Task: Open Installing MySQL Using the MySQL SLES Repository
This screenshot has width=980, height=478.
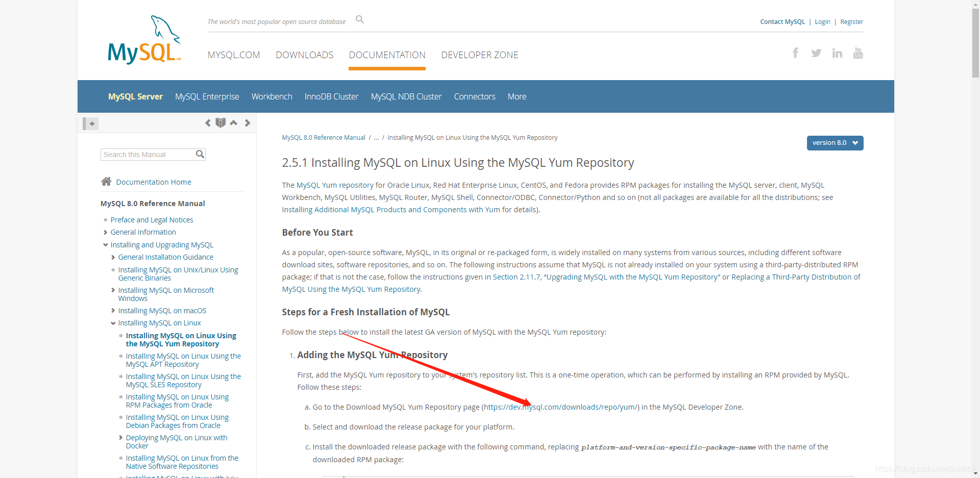Action: coord(183,381)
